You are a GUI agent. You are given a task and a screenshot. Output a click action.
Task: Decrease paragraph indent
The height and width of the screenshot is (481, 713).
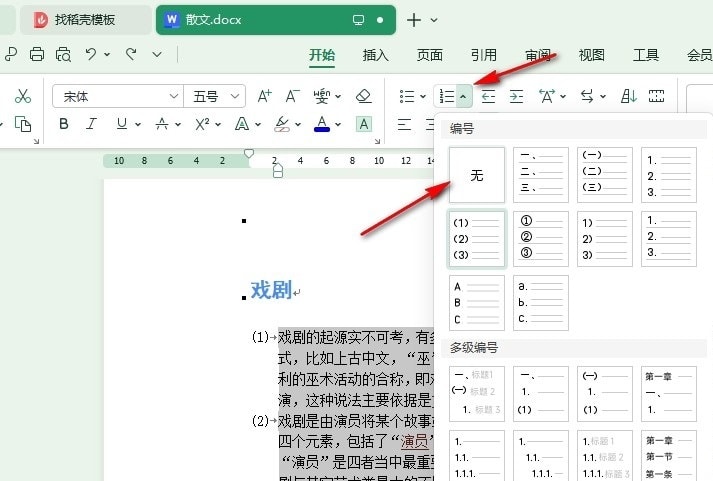point(488,96)
